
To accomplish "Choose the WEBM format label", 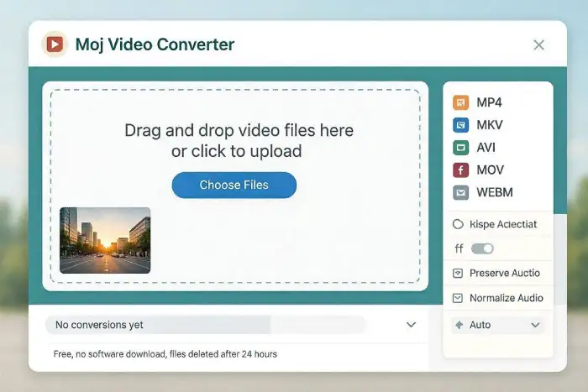I will click(495, 192).
